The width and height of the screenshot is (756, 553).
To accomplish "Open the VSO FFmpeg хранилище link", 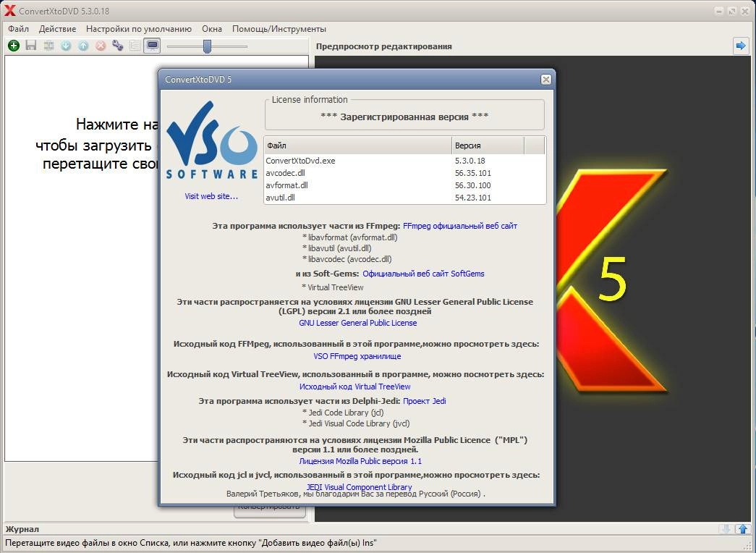I will 357,356.
